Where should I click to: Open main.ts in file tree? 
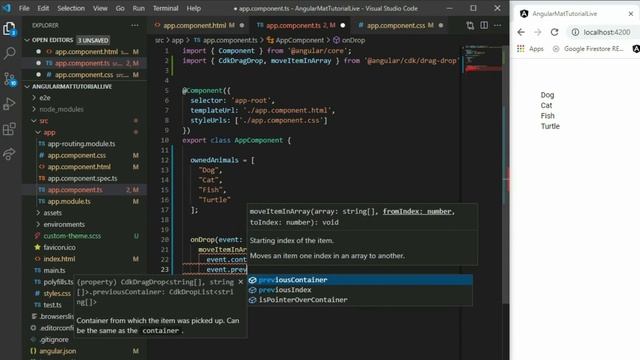(54, 270)
